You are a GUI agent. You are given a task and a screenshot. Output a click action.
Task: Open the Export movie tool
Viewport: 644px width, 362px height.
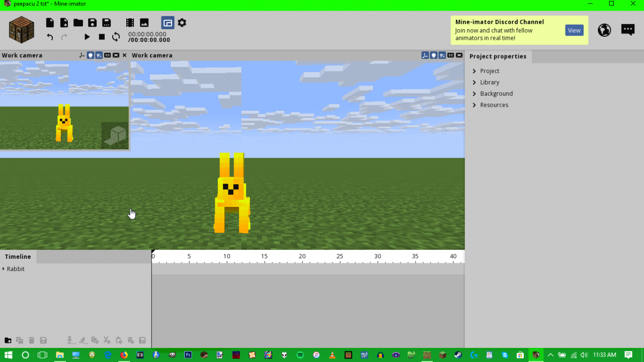click(129, 22)
